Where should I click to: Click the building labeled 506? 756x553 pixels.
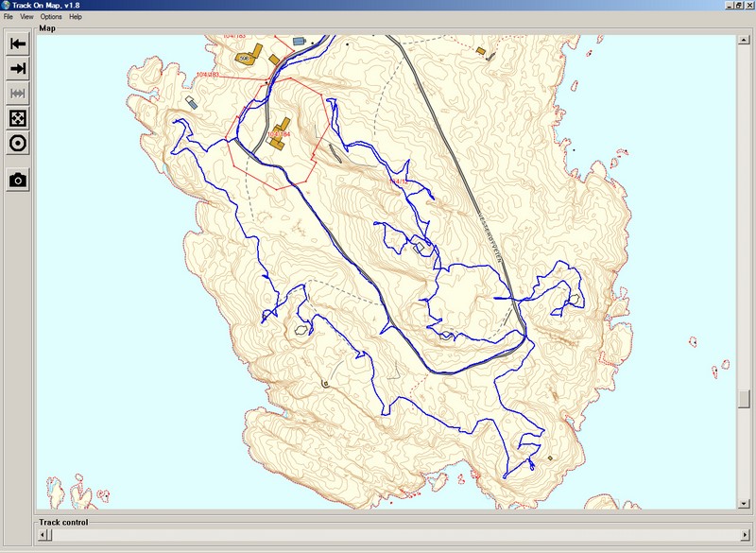coord(245,58)
